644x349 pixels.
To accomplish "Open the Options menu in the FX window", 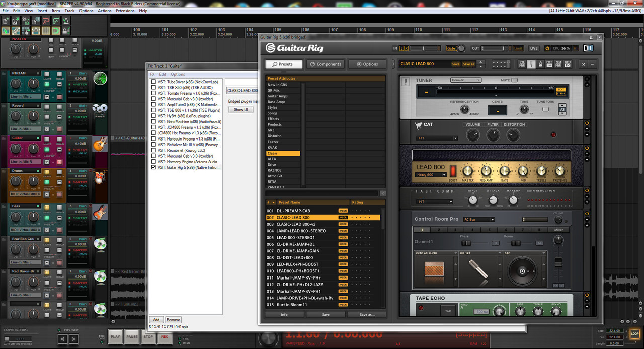I will pyautogui.click(x=178, y=74).
